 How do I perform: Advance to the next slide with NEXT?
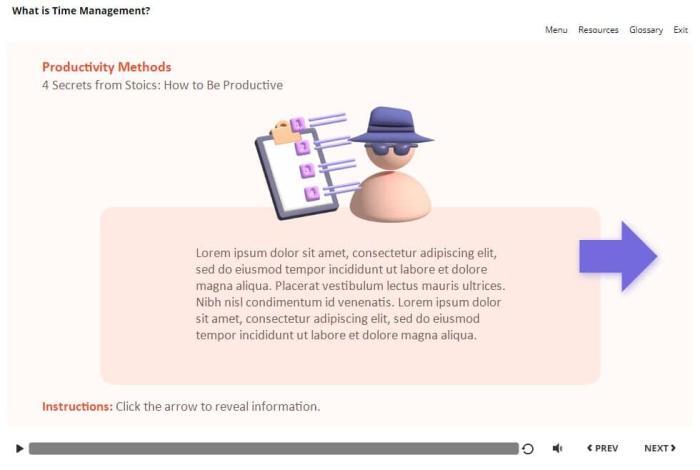[660, 448]
